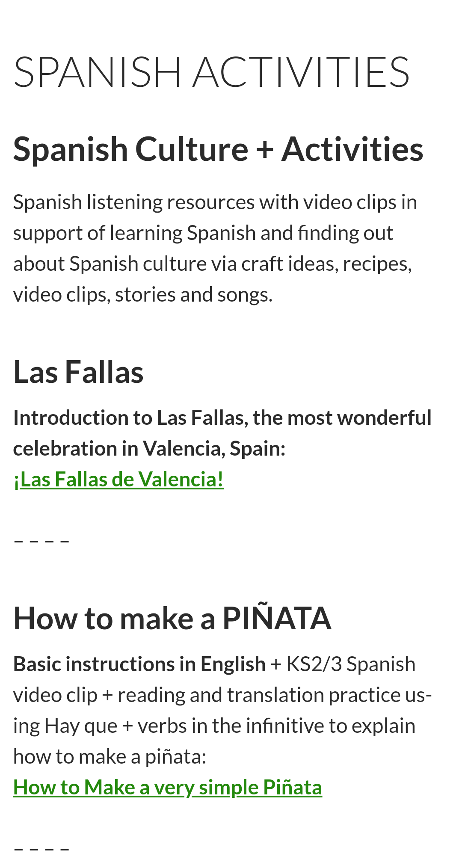Click the word 'ACTIVITIES' in the page title

point(302,72)
